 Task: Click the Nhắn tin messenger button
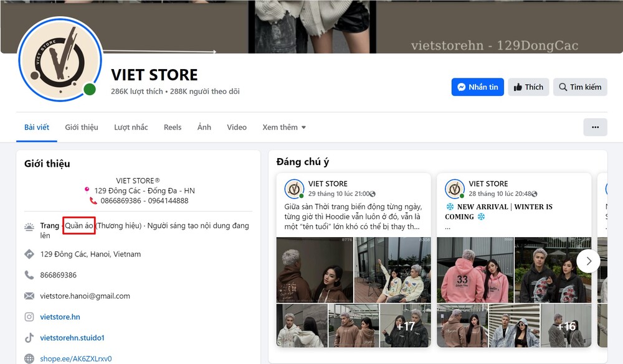(x=478, y=87)
